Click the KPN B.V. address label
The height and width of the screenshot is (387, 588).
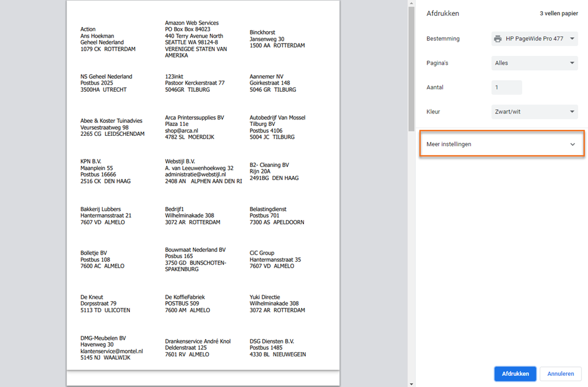point(105,171)
